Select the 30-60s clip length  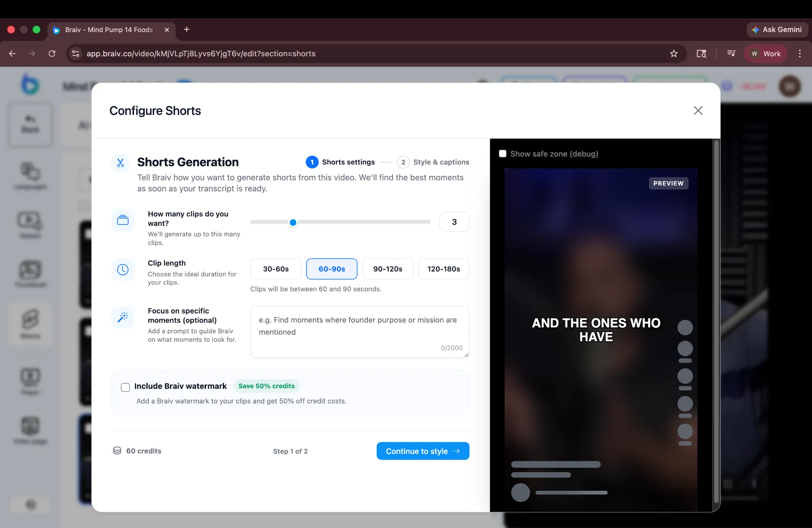[276, 269]
